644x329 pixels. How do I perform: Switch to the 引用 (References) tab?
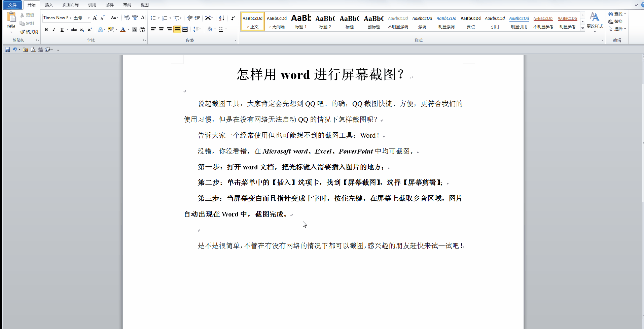92,5
